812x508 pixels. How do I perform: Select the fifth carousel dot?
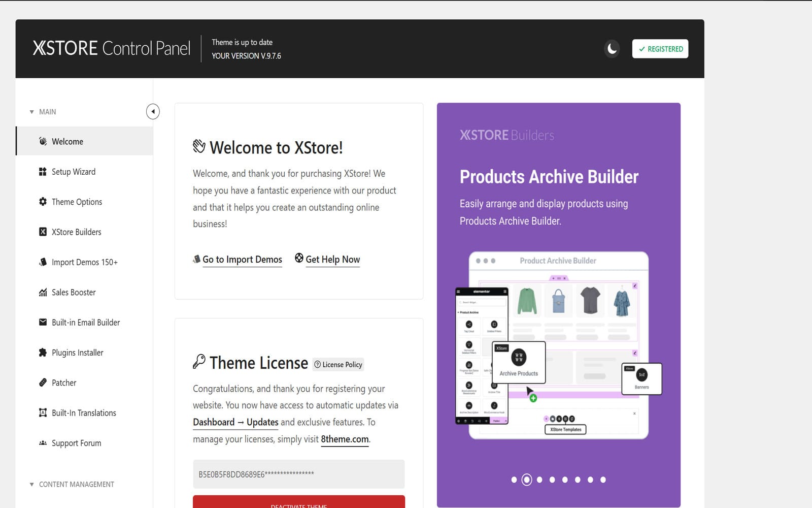point(565,480)
